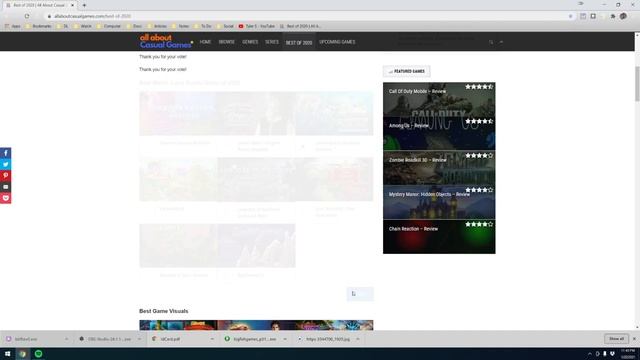
Task: Show all downloads button
Action: coord(616,339)
